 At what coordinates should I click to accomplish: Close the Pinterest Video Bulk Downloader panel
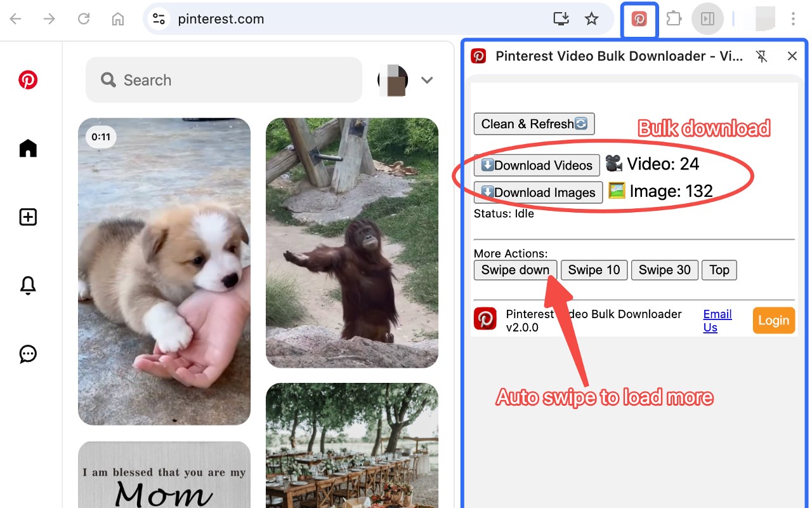point(792,56)
